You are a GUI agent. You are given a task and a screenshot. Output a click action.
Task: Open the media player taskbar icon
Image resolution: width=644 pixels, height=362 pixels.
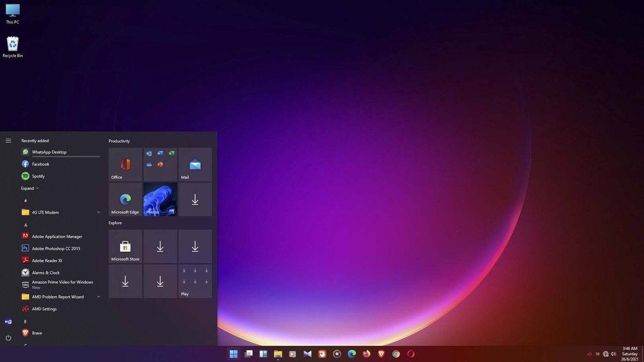[292, 354]
